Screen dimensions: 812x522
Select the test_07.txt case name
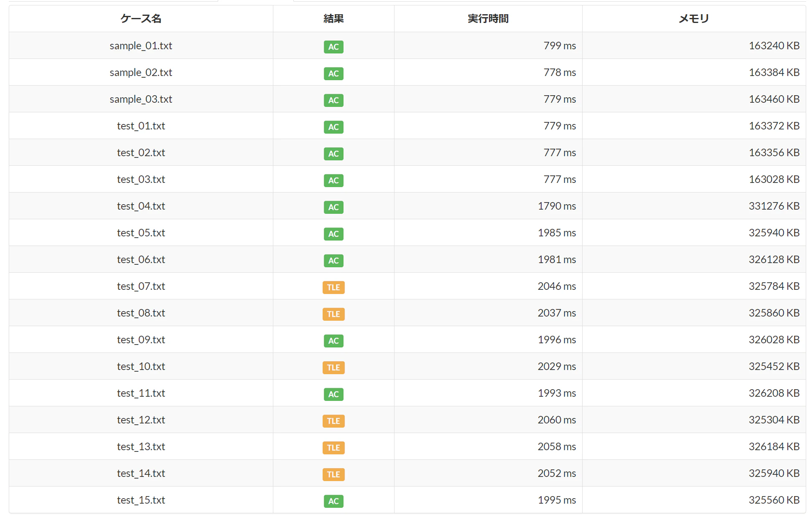tap(141, 286)
